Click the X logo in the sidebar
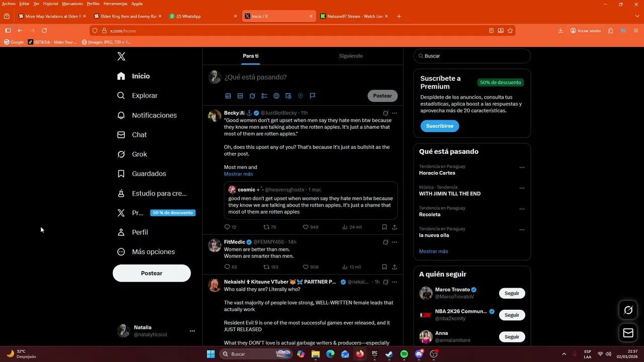The width and height of the screenshot is (644, 362). click(121, 56)
